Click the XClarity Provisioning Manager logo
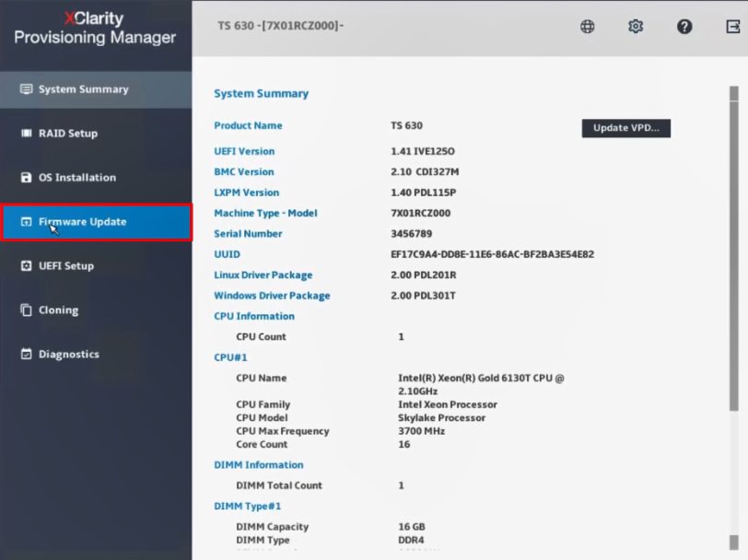Viewport: 748px width, 560px height. tap(95, 29)
